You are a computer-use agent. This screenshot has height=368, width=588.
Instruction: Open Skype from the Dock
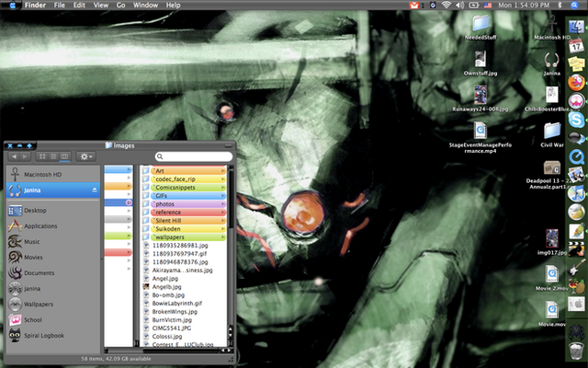click(x=576, y=121)
